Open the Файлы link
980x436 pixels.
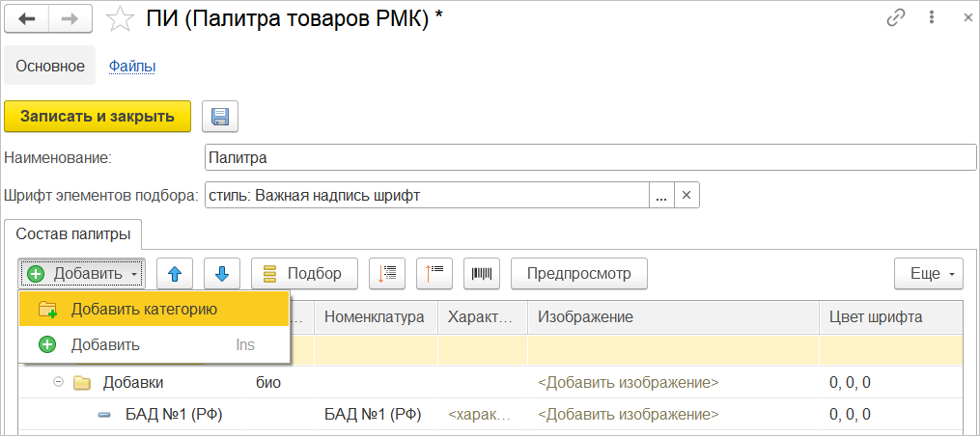pos(132,67)
